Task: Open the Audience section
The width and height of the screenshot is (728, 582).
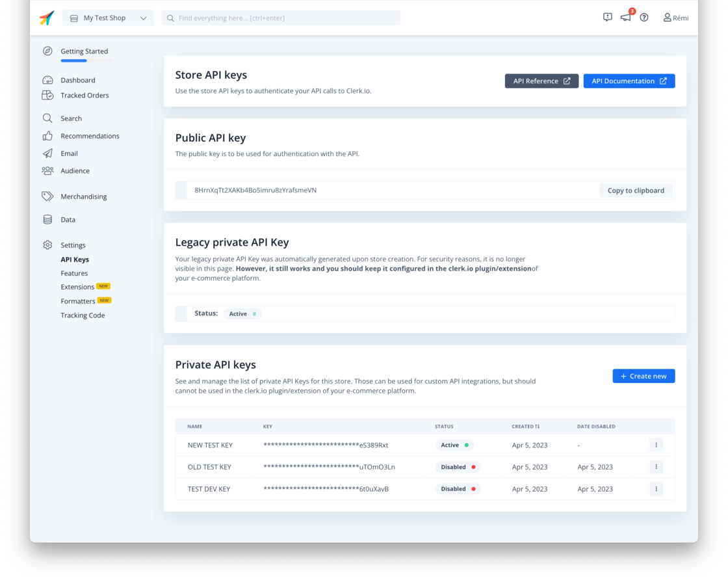Action: click(75, 170)
